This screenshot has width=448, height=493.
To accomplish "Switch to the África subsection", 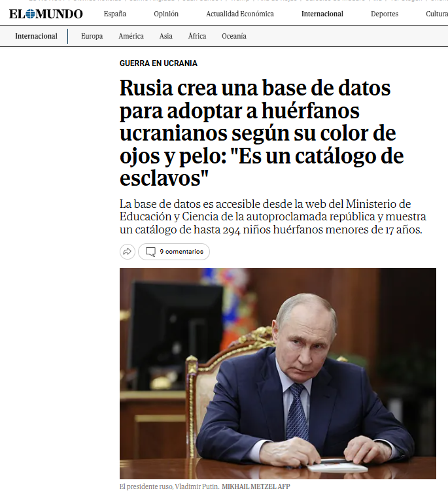I will click(x=197, y=36).
